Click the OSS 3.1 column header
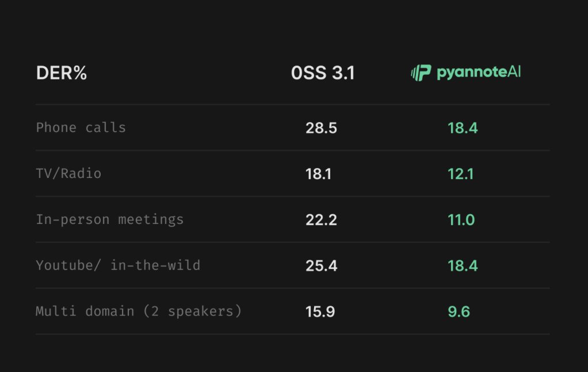588x372 pixels. (323, 73)
